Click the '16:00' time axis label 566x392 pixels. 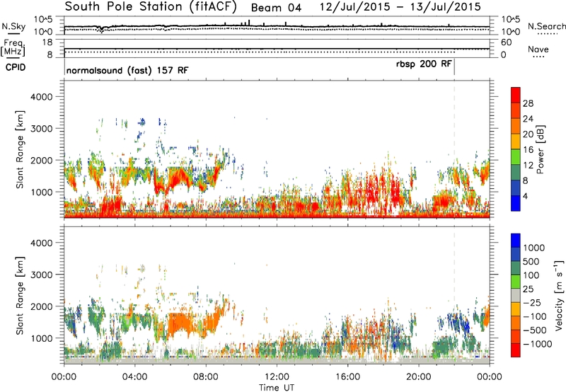click(347, 377)
